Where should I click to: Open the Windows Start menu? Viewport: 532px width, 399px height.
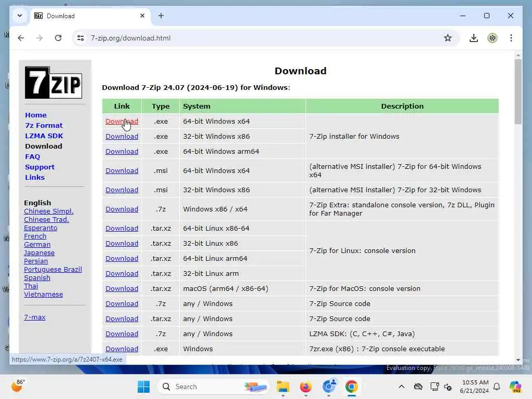(143, 387)
